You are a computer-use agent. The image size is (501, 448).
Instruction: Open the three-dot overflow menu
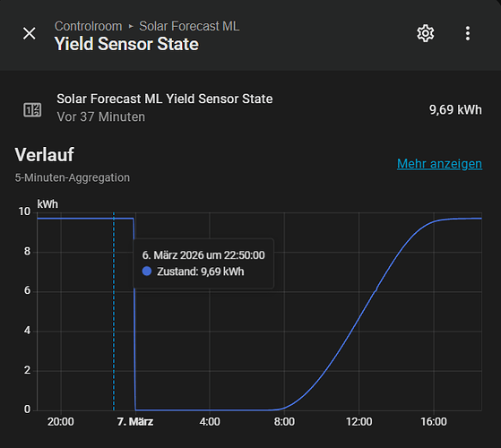[x=468, y=33]
